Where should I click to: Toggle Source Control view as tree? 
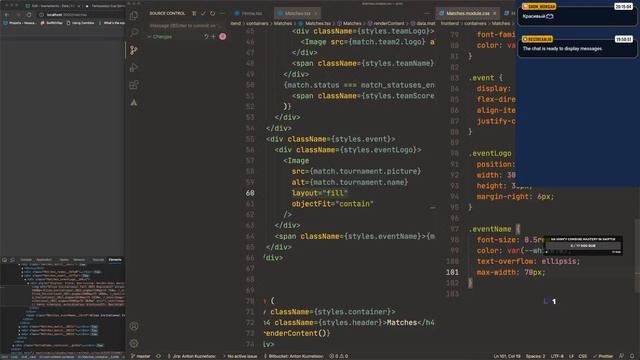point(194,13)
